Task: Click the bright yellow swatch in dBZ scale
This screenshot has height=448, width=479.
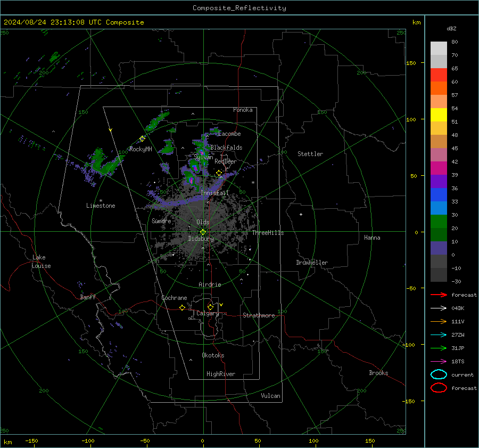Action: pos(439,115)
